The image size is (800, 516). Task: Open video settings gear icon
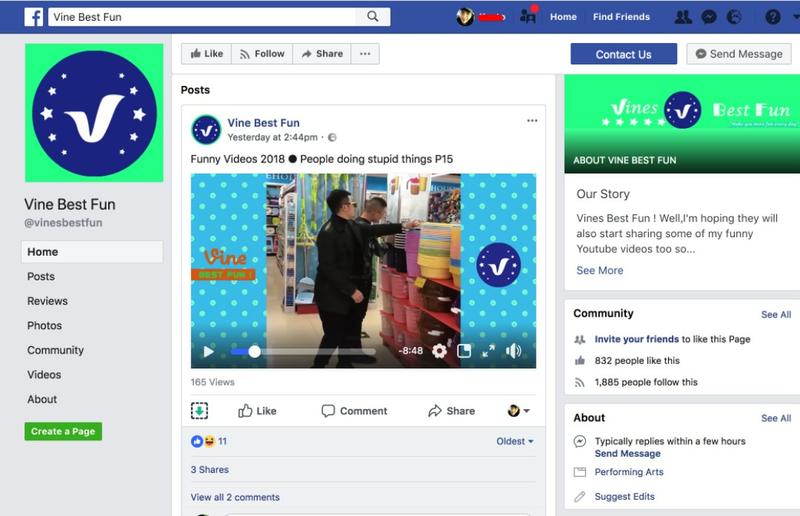pos(439,351)
